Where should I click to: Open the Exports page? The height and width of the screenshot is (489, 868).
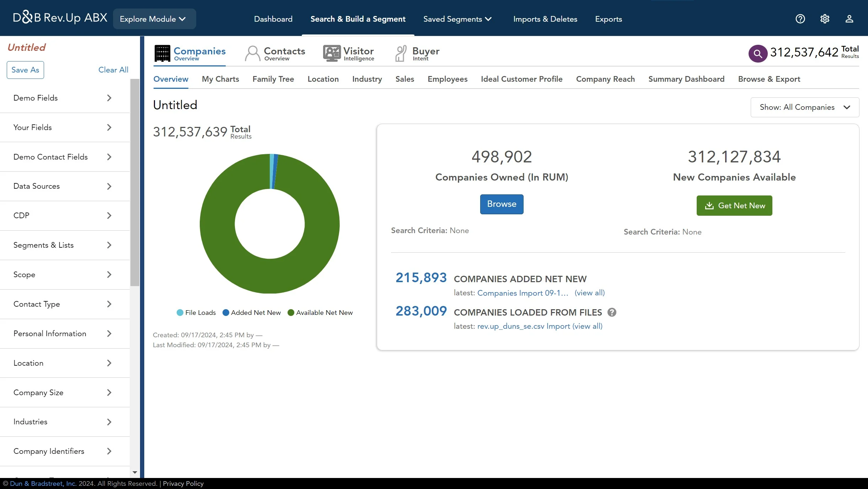[609, 19]
